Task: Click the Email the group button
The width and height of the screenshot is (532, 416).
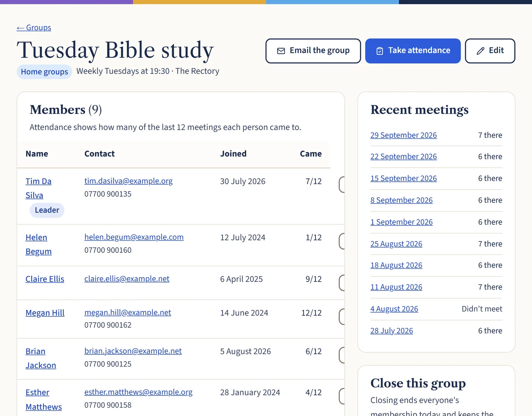Action: (313, 51)
